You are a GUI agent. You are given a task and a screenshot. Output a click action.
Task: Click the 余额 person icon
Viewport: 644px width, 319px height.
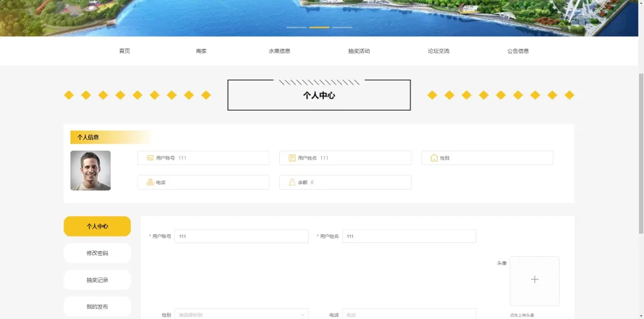coord(292,183)
